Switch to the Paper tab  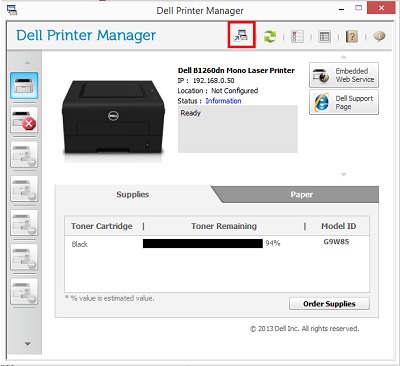pos(301,194)
